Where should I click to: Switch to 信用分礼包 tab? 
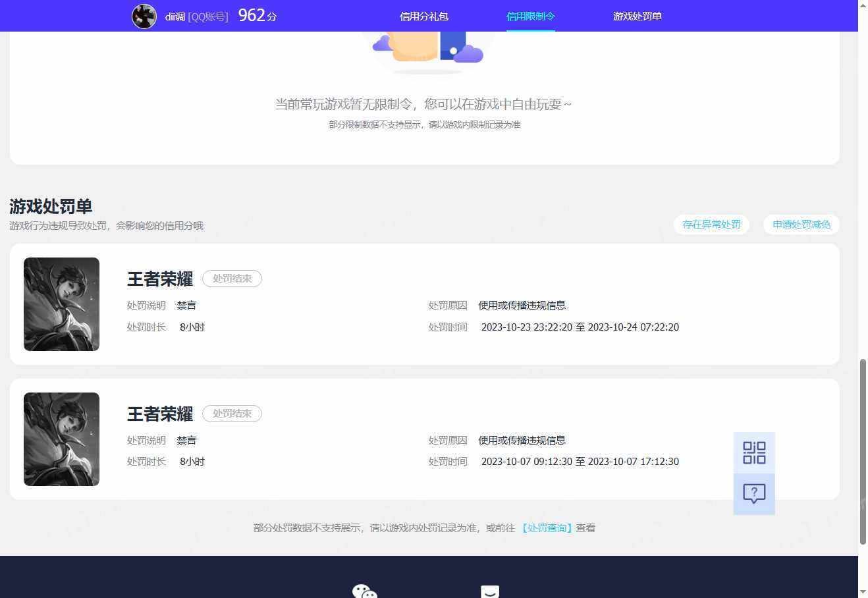(424, 16)
